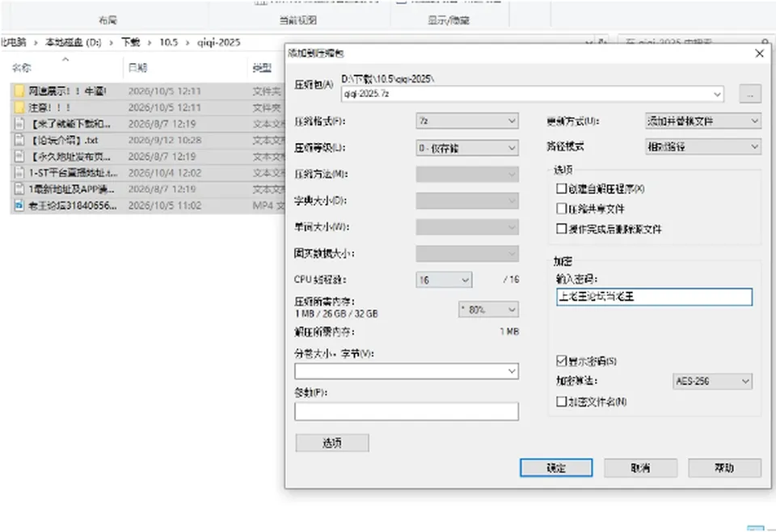Sort by the 日期 column header
This screenshot has height=532, width=776.
coord(137,68)
